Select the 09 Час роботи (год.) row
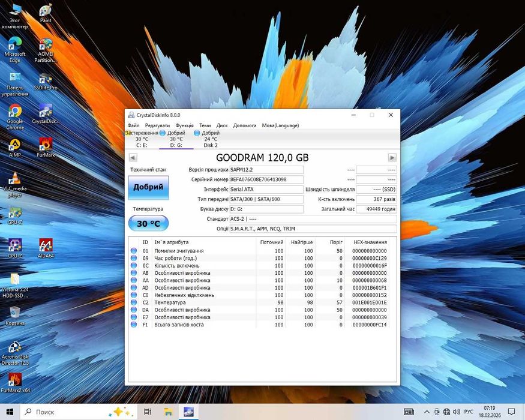The image size is (525, 420). (x=259, y=258)
